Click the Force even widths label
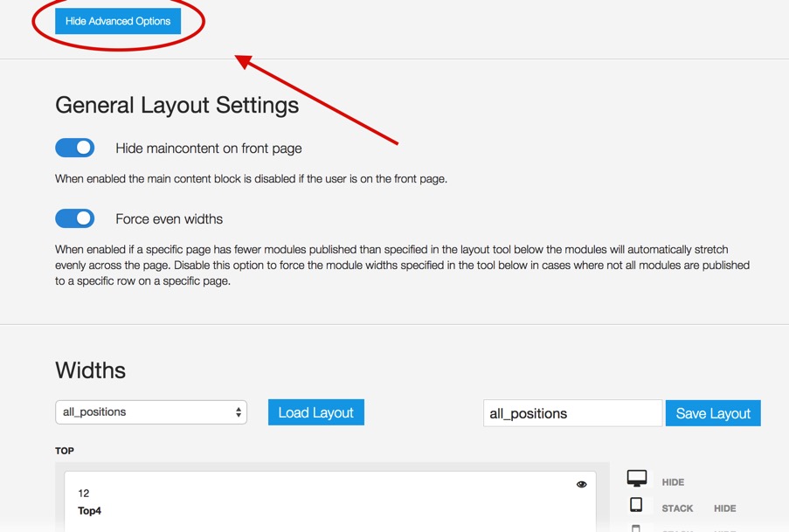 (x=169, y=219)
